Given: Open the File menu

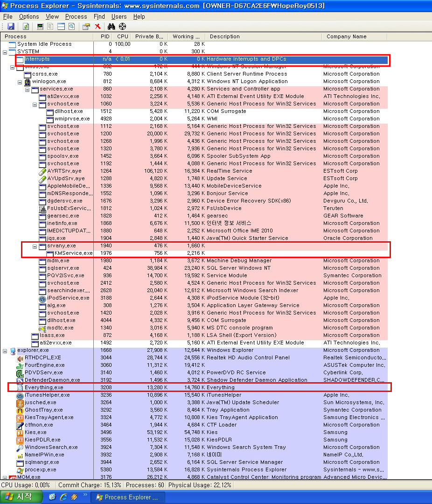Looking at the screenshot, I should 8,16.
